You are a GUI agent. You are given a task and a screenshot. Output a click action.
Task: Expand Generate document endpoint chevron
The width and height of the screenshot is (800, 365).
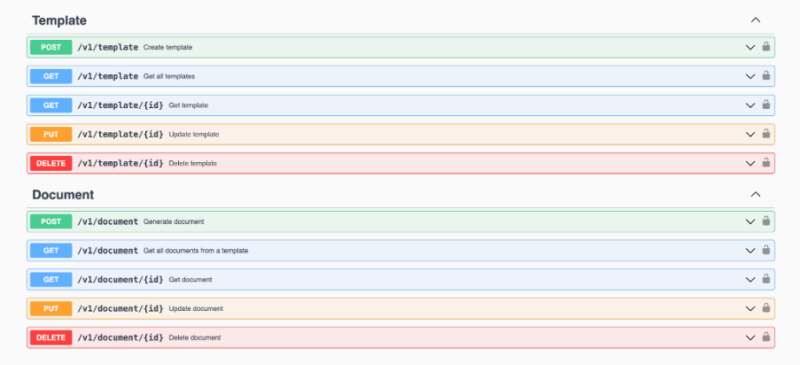(x=750, y=222)
